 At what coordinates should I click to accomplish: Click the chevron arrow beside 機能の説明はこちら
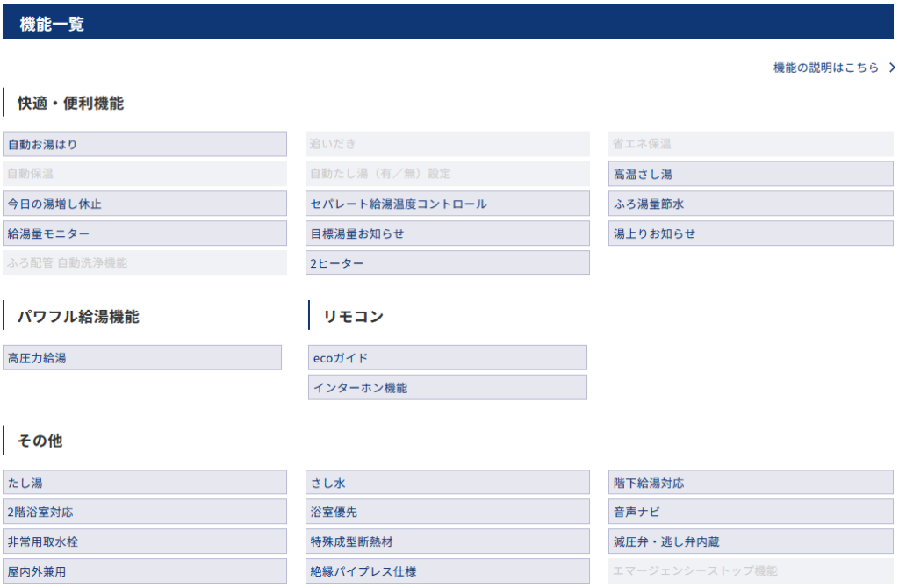[892, 68]
